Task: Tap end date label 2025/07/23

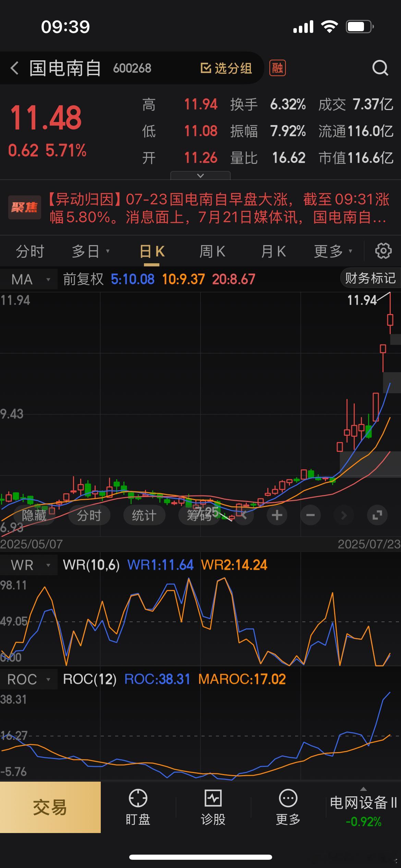Action: 369,544
